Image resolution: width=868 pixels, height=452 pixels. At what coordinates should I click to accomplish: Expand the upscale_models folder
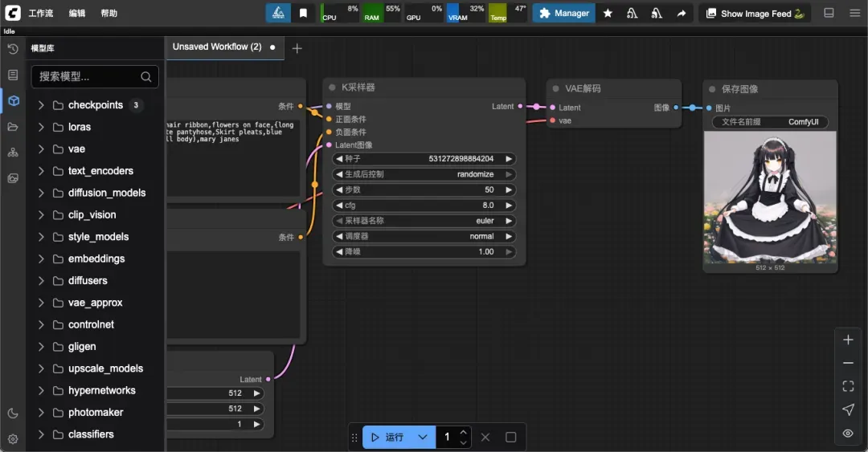[x=40, y=369]
